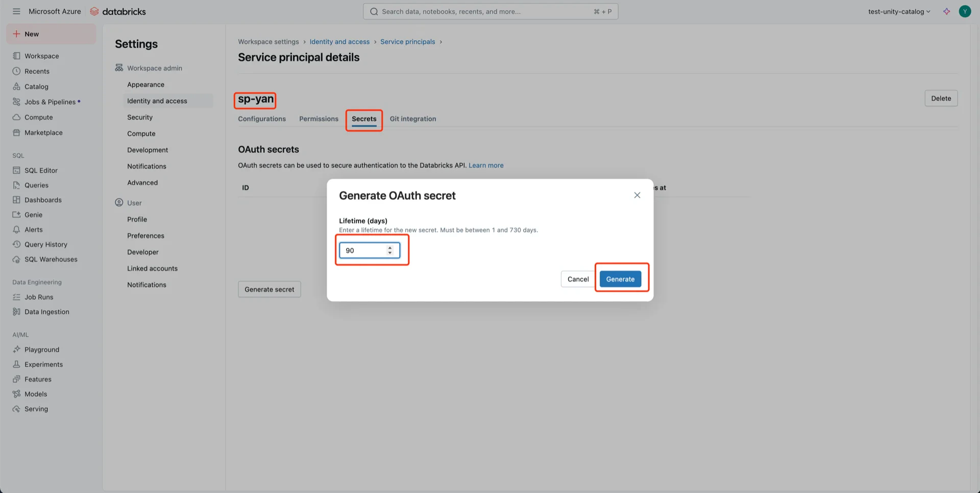Viewport: 980px width, 493px height.
Task: Open Advanced settings
Action: tap(142, 182)
